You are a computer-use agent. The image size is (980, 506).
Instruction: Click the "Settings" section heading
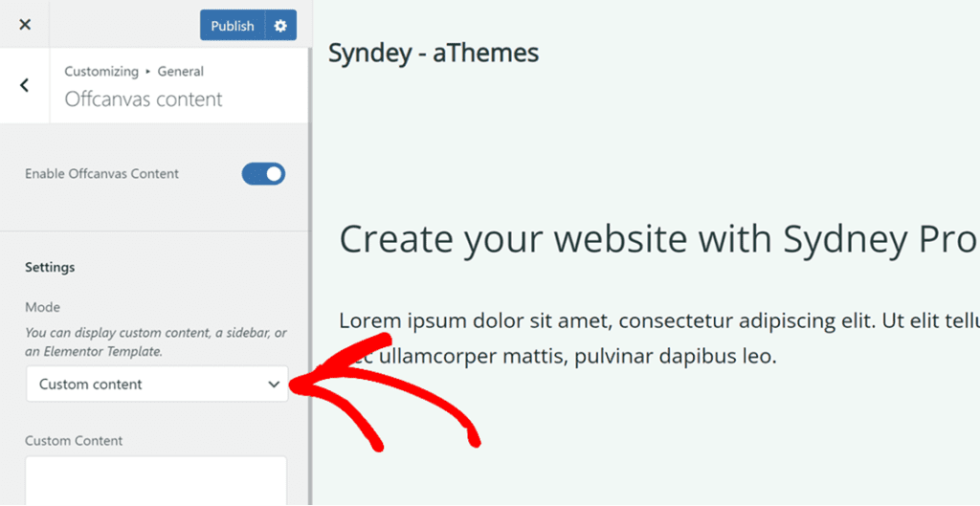tap(50, 267)
